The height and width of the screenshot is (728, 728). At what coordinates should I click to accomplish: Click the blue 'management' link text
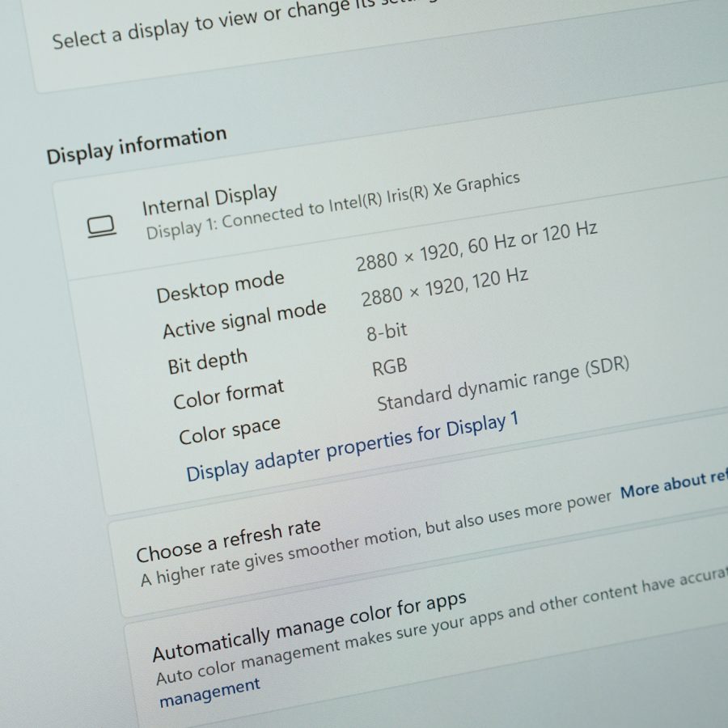tap(210, 693)
